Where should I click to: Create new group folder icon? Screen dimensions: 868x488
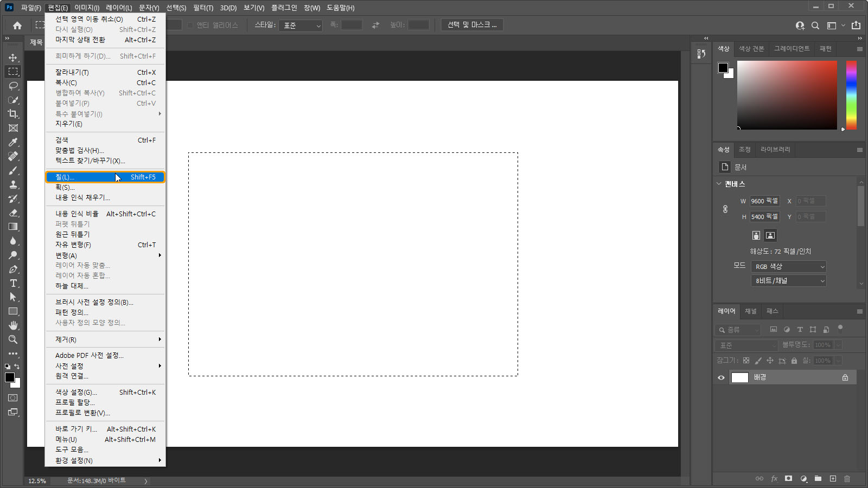pyautogui.click(x=818, y=479)
